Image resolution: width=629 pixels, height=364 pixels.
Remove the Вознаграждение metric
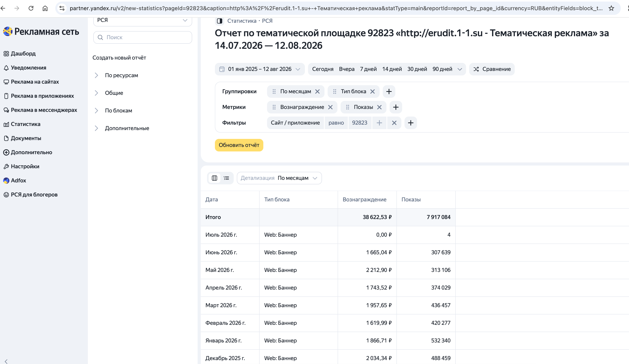(x=330, y=107)
